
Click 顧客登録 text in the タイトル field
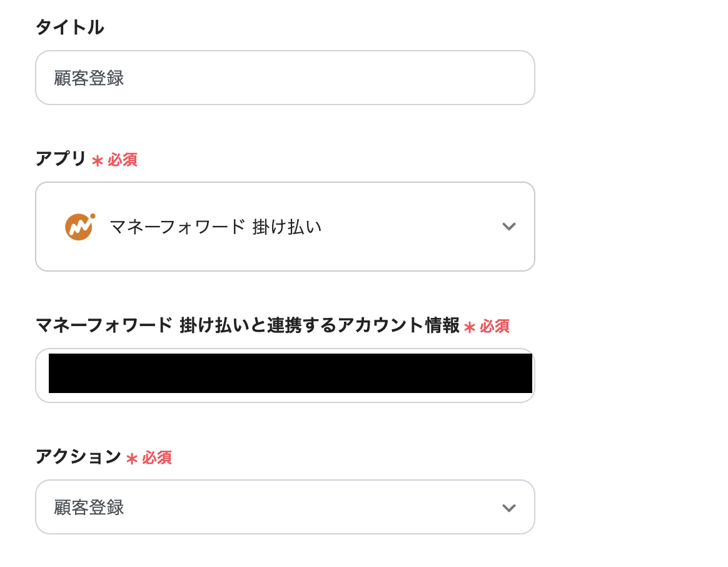point(89,78)
